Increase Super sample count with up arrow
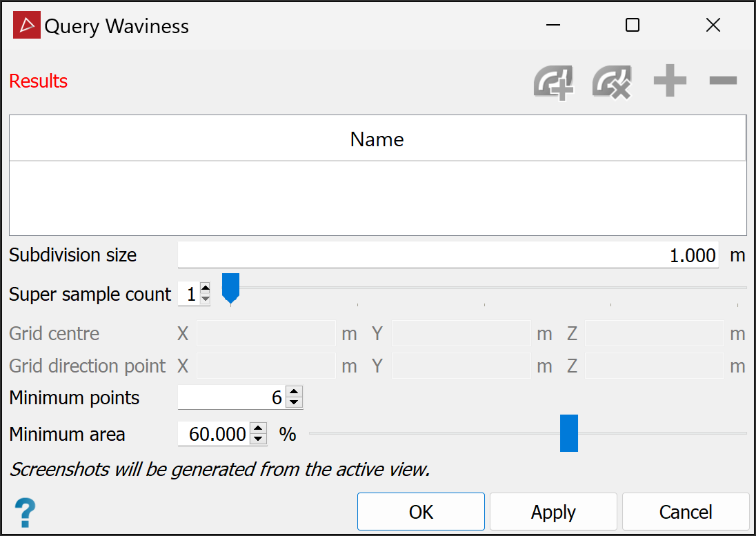This screenshot has height=536, width=756. point(205,289)
